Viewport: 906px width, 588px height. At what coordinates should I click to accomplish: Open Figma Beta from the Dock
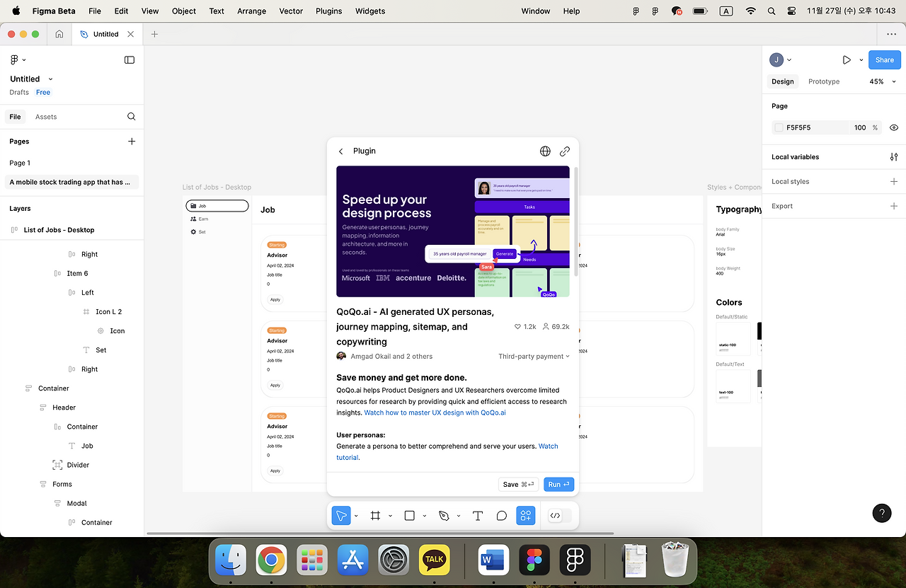(574, 560)
